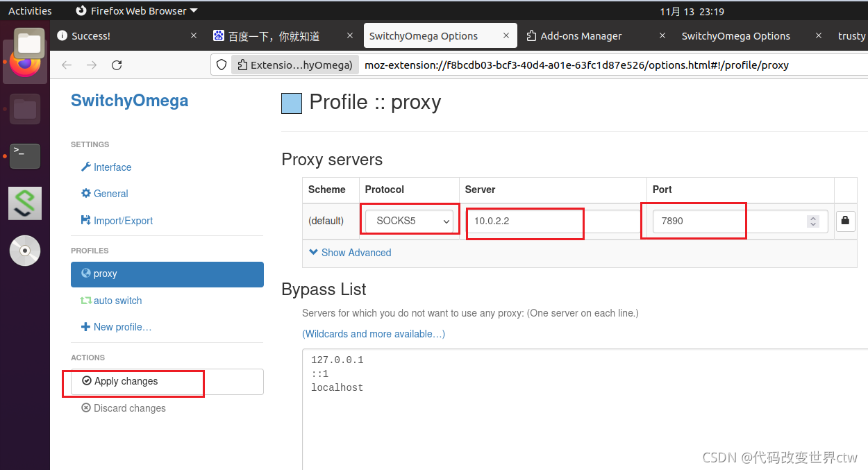Click the blue profile color swatch
868x470 pixels.
coord(292,103)
